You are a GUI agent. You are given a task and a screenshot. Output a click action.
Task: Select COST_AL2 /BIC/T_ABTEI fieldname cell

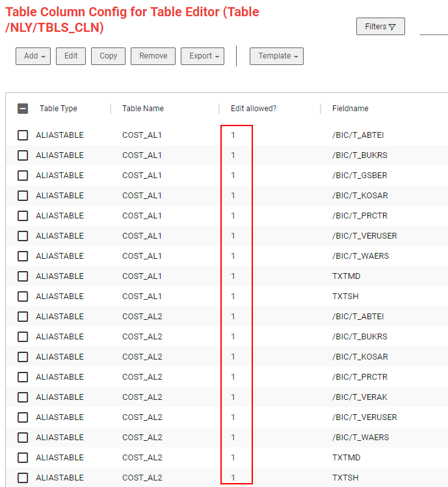(358, 317)
